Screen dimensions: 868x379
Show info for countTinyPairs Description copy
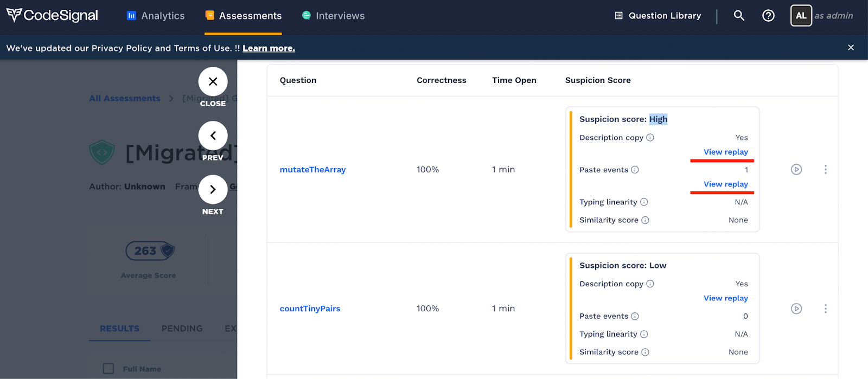click(650, 284)
